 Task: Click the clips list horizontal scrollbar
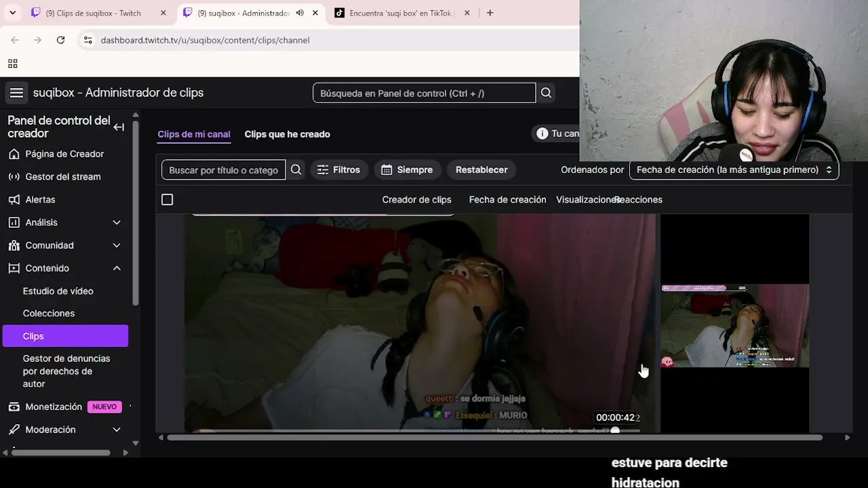tap(494, 438)
